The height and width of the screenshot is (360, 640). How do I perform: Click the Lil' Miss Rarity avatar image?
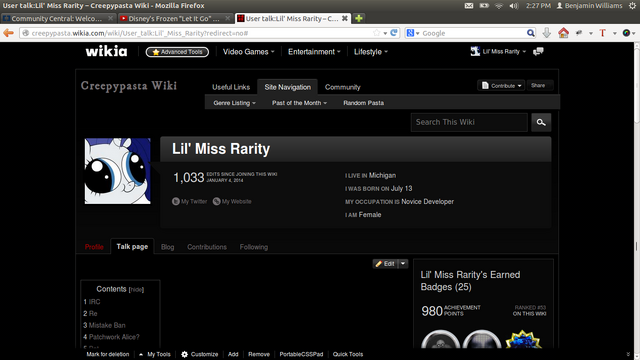[118, 171]
